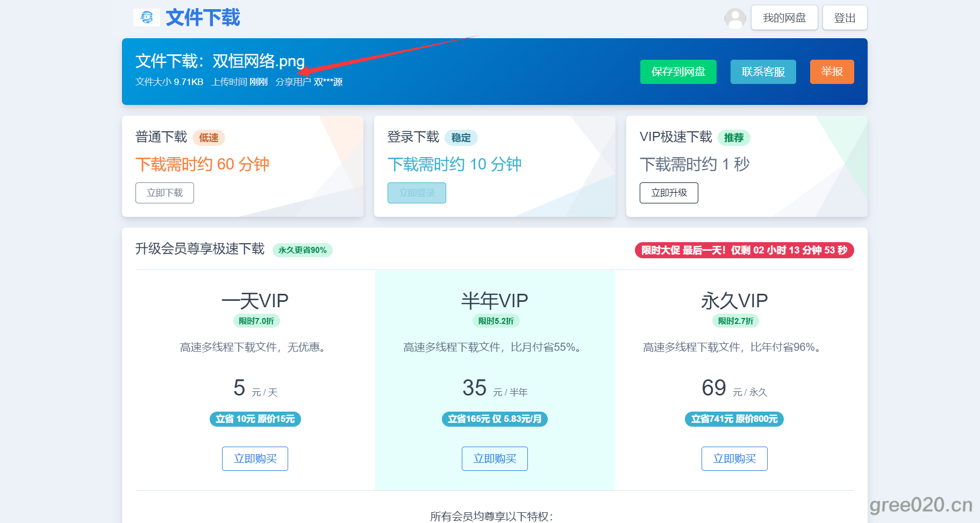Select the 永久VIP plan heading
The image size is (980, 523).
[734, 300]
